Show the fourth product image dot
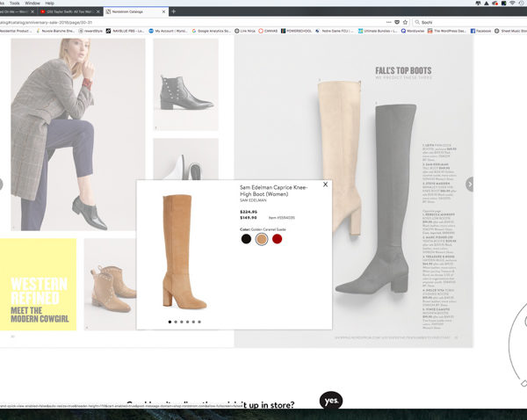 click(188, 322)
